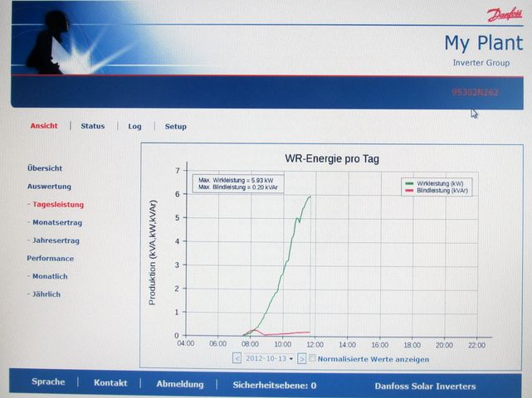Show the Monatsertrag view
The width and height of the screenshot is (532, 398).
click(x=57, y=223)
